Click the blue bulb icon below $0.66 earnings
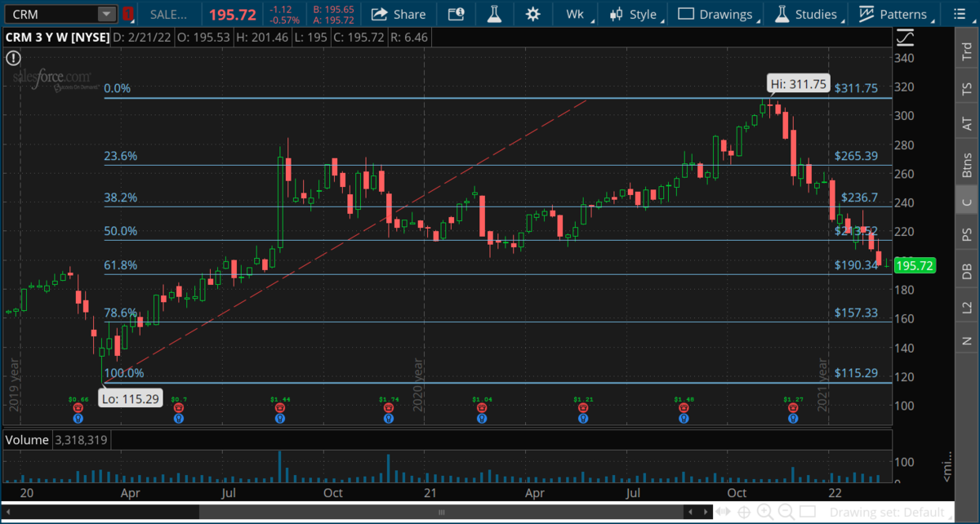This screenshot has width=980, height=524. tap(78, 419)
